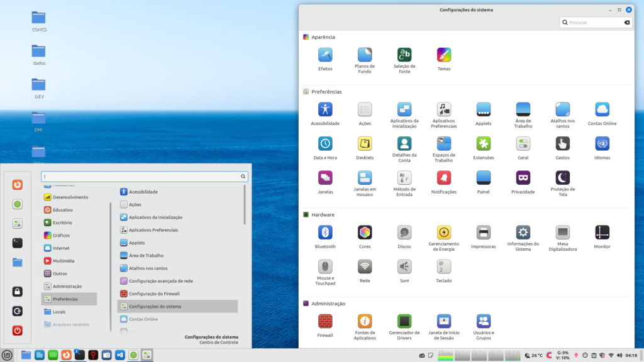The height and width of the screenshot is (362, 644).
Task: Select the Administração category in the menu
Action: point(67,287)
